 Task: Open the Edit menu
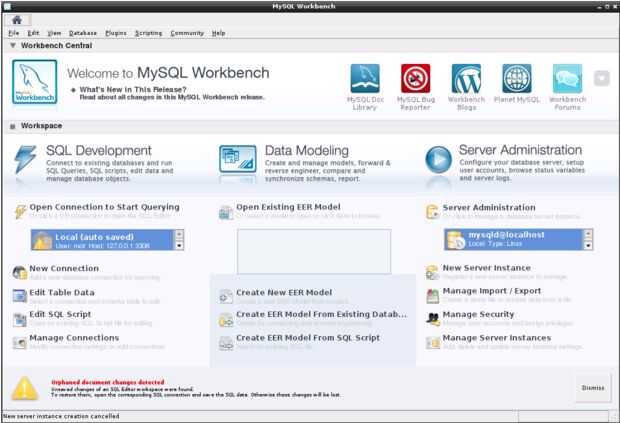33,33
